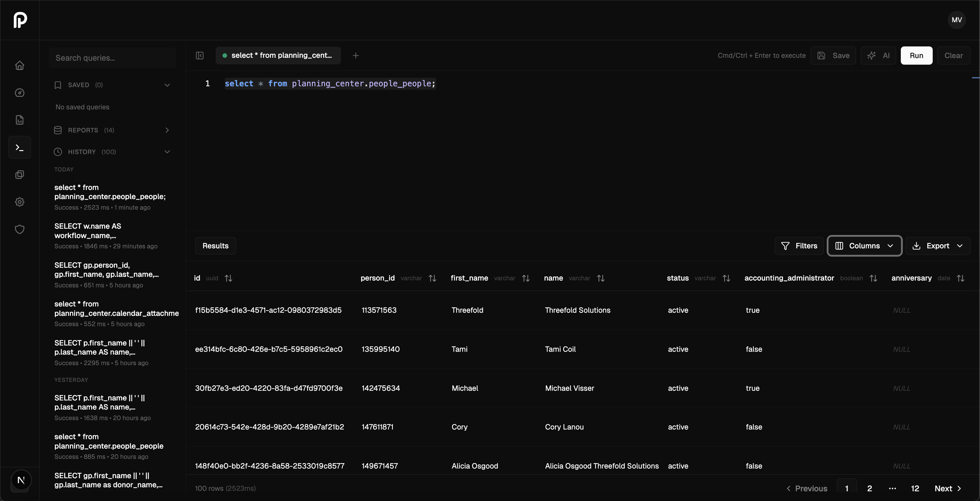
Task: Click the compass explore sidebar icon
Action: 19,93
